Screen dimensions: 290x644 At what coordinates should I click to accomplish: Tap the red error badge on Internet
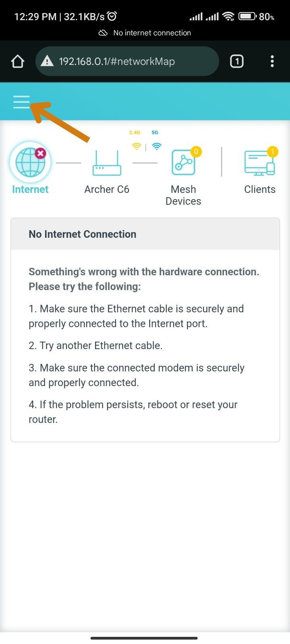point(41,153)
